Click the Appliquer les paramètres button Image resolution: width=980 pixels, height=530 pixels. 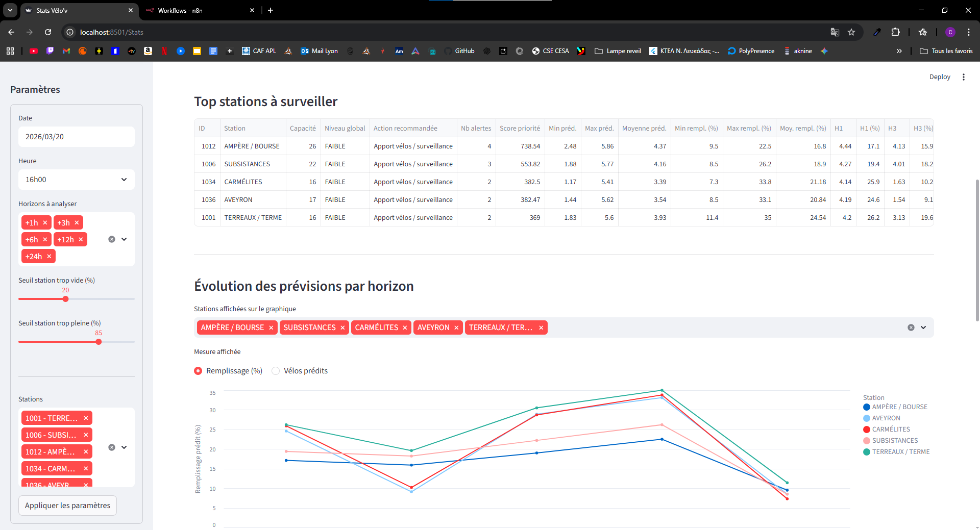pos(67,506)
